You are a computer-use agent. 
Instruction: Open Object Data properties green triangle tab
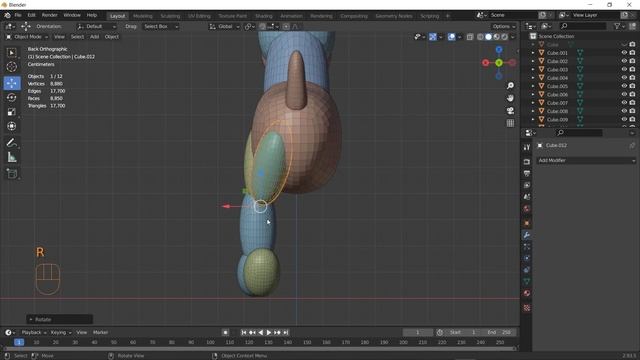(x=527, y=281)
